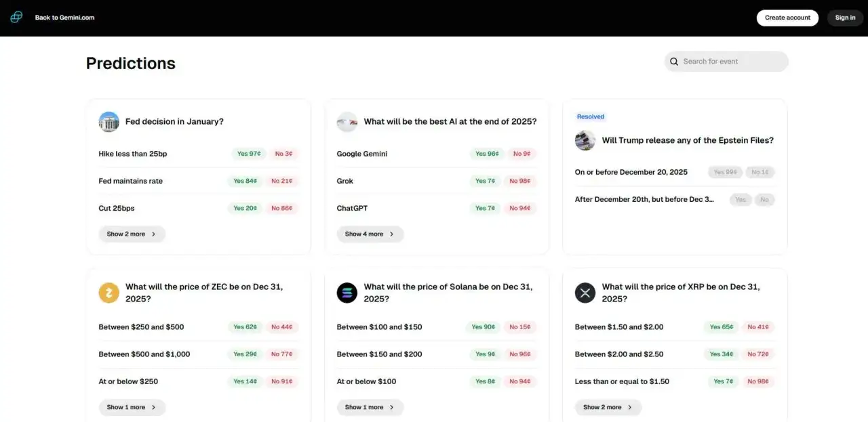This screenshot has height=422, width=868.
Task: Click the ZEC coin icon
Action: 108,293
